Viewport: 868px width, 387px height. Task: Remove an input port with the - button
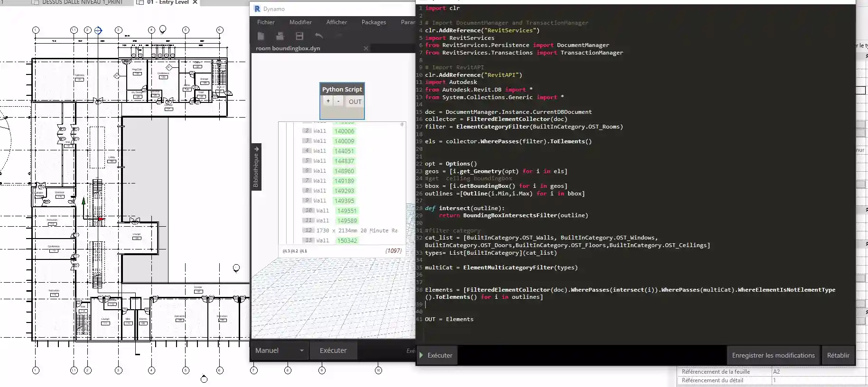338,101
